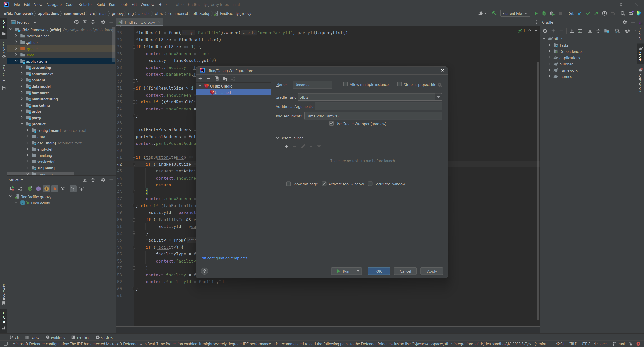
Task: Open Gradle Task dropdown arrow
Action: [438, 97]
